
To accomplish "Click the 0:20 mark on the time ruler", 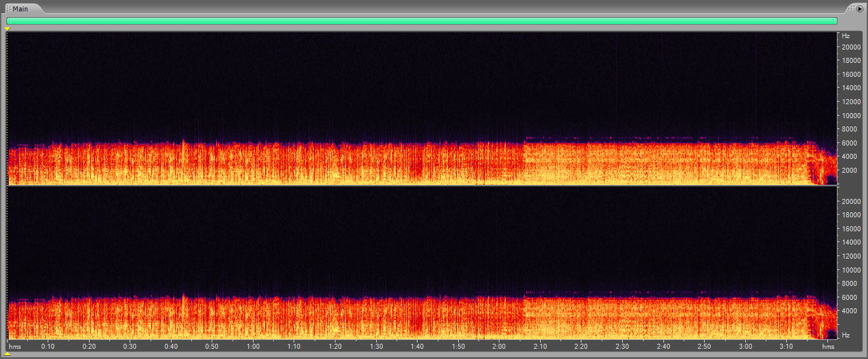I will (x=89, y=347).
